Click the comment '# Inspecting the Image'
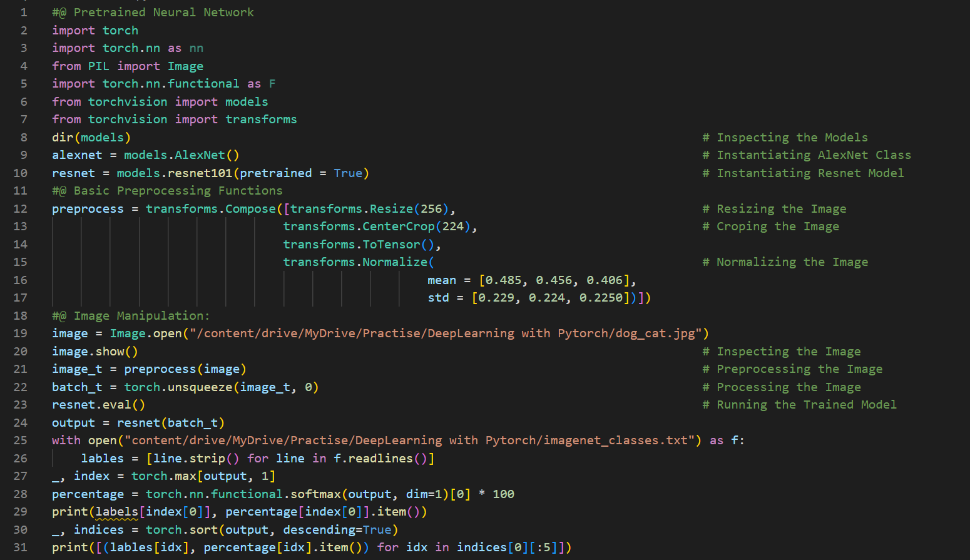This screenshot has width=970, height=560. tap(781, 352)
